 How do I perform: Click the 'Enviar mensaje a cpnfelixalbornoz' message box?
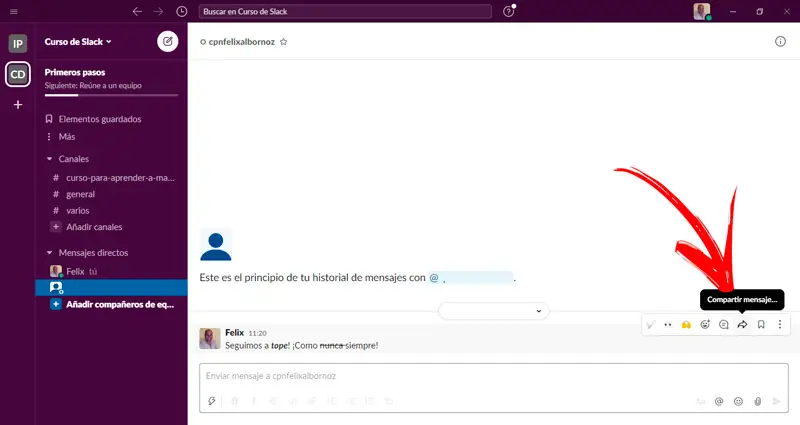tap(493, 377)
